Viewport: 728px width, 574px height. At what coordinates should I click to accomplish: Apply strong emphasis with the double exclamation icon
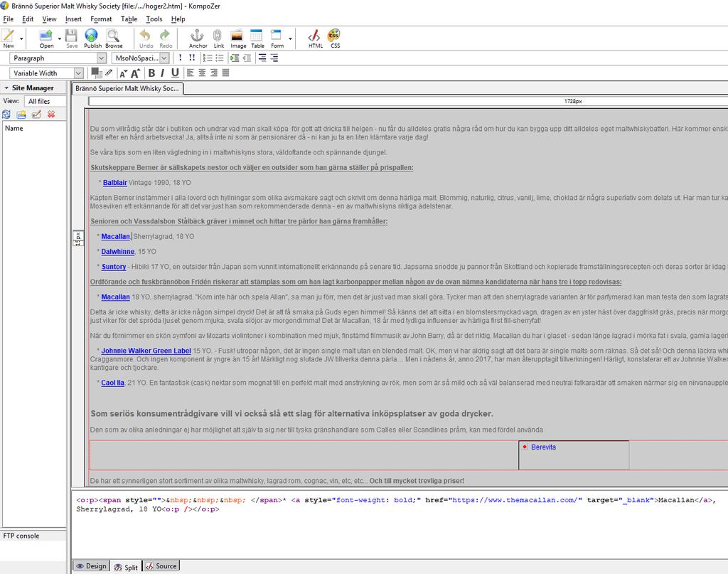click(192, 58)
